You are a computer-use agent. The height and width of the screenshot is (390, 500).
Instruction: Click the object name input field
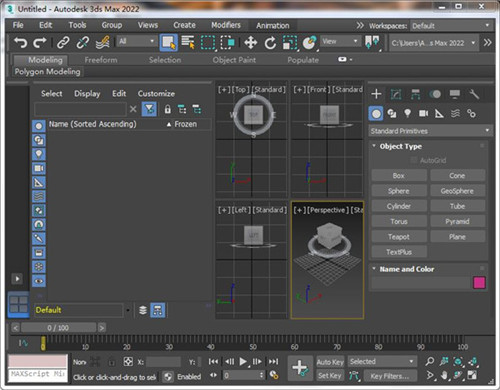(421, 283)
